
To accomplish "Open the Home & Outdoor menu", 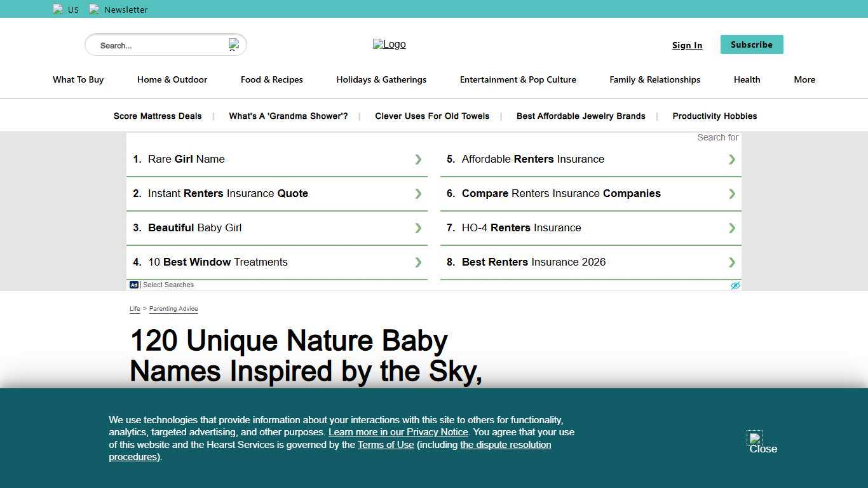I will click(x=172, y=79).
